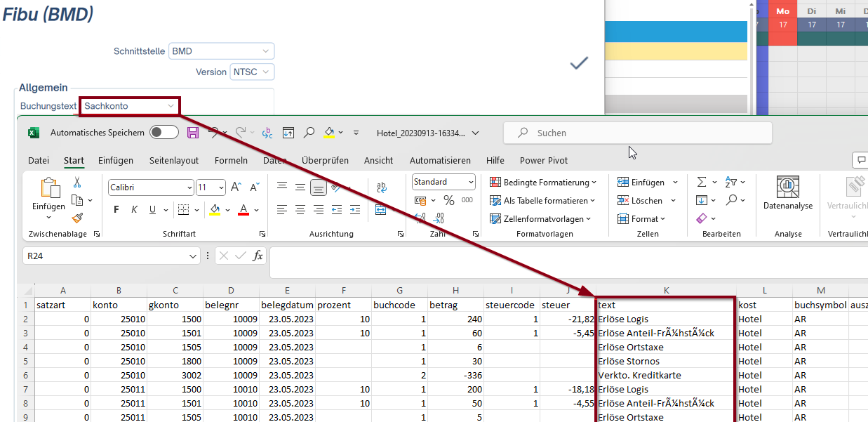Viewport: 868px width, 422px height.
Task: Expand the Name Box R24 dropdown
Action: click(194, 257)
